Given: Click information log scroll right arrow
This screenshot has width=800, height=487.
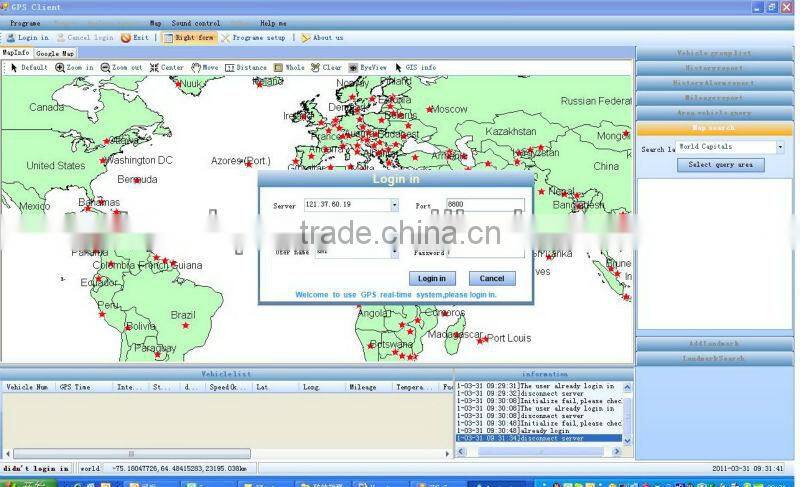Looking at the screenshot, I should (616, 452).
